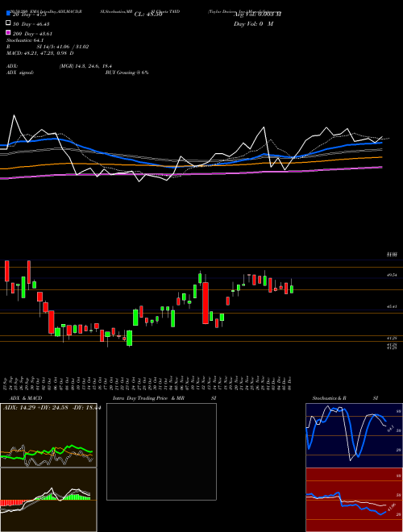Click the magenta 200 Day legend swatch

point(8,32)
